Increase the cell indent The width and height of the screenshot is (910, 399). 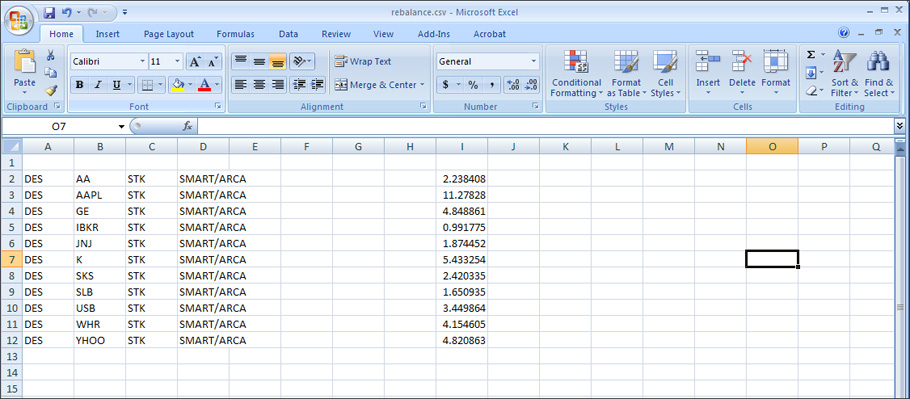317,85
